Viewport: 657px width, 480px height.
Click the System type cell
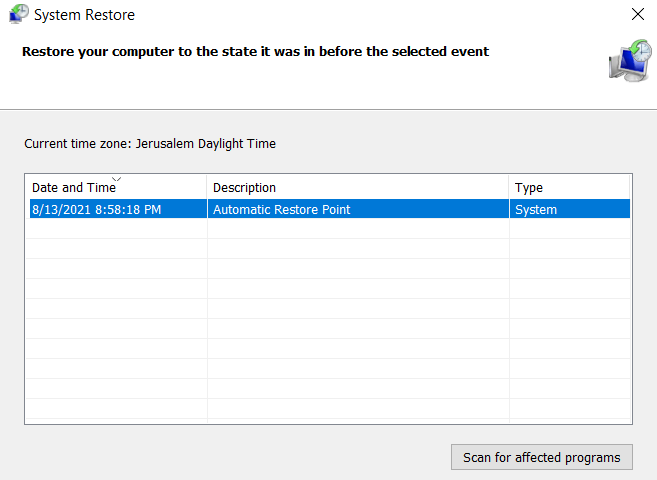[536, 210]
